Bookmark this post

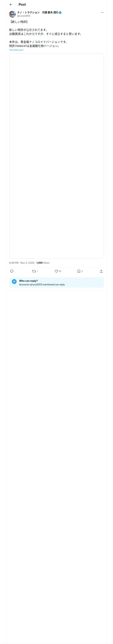79,271
